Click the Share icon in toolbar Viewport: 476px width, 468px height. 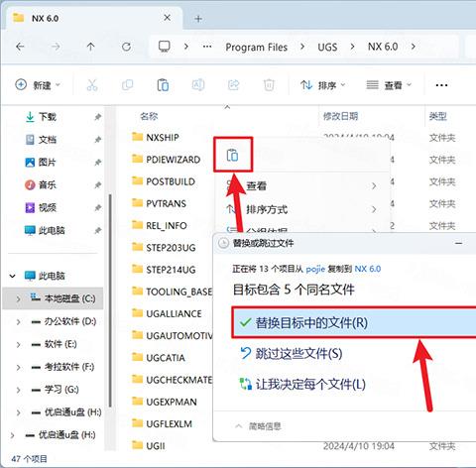(233, 85)
